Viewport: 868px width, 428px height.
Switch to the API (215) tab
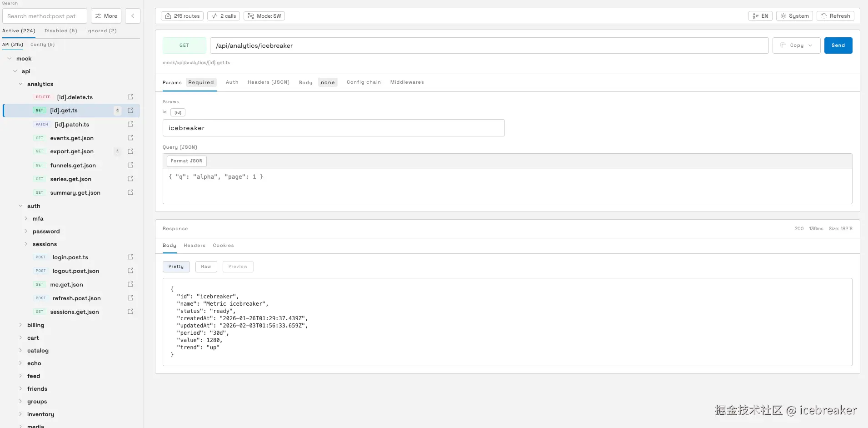[13, 45]
